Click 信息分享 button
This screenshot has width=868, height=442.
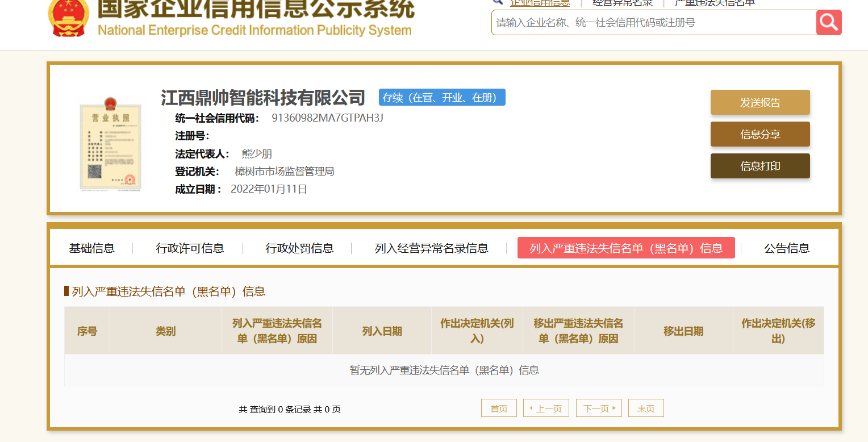(760, 134)
